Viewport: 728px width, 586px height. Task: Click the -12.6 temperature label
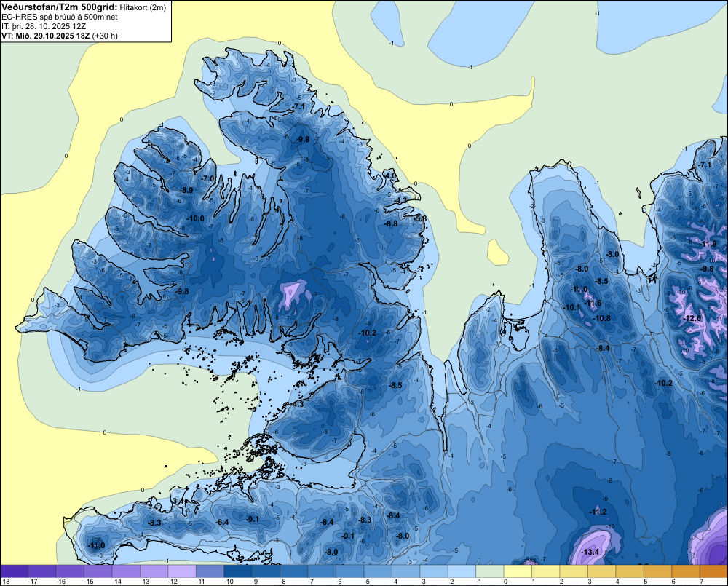click(x=693, y=319)
